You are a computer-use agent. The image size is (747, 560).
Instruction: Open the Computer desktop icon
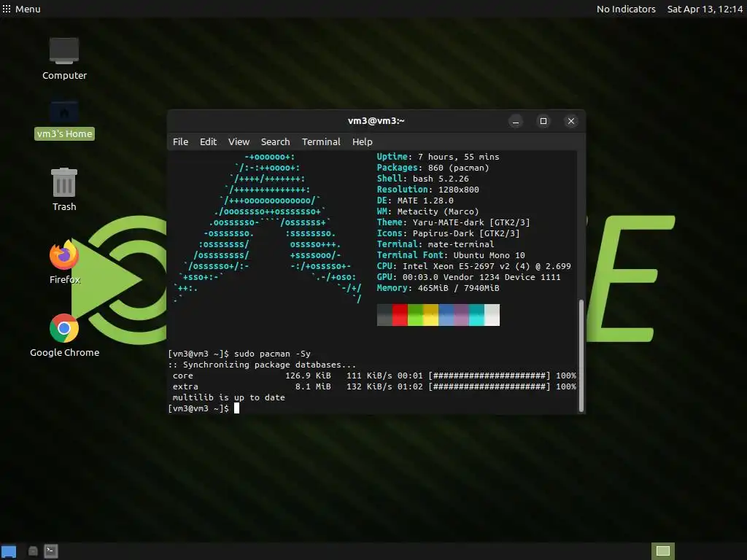64,51
